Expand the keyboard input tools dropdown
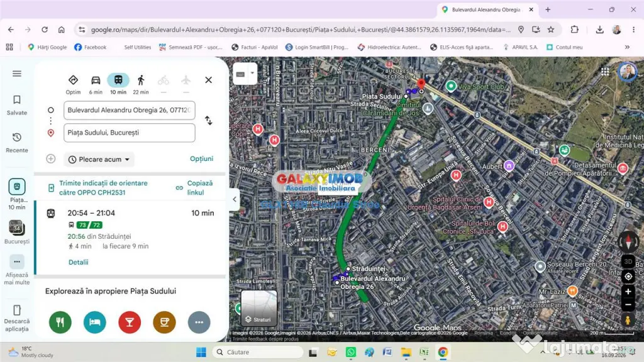 (252, 74)
